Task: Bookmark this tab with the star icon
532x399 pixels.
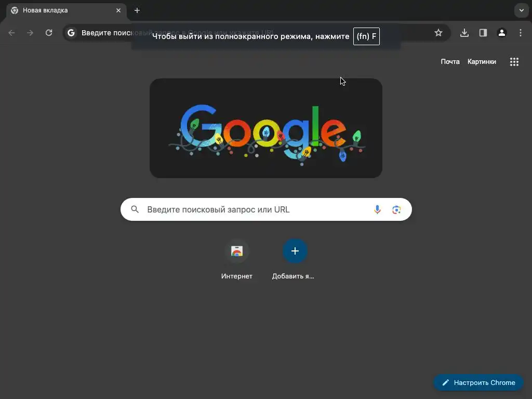Action: (x=438, y=33)
